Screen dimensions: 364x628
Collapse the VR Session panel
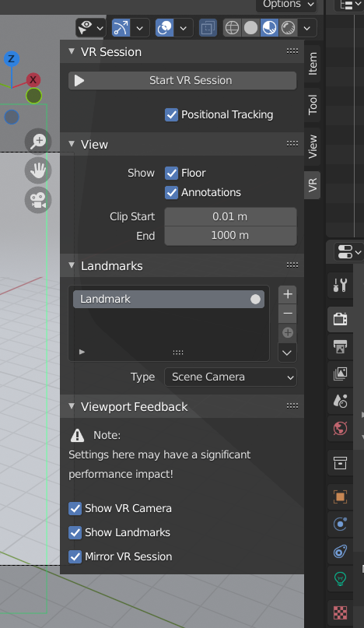click(x=72, y=51)
